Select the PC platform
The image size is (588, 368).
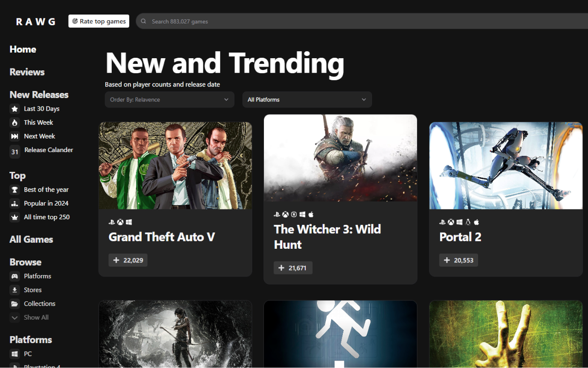point(28,353)
